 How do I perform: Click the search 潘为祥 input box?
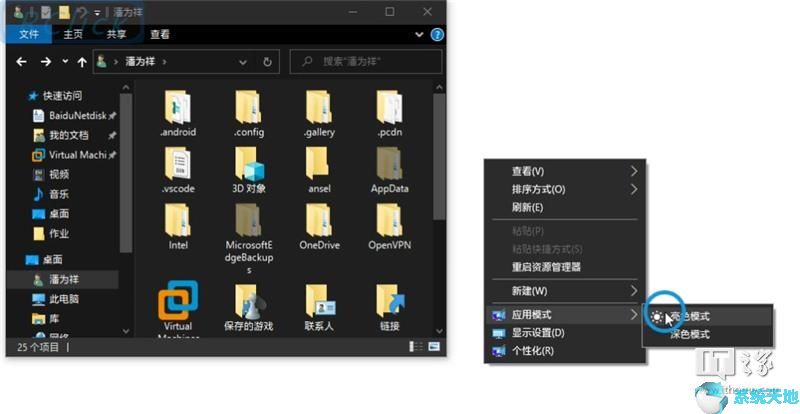point(366,62)
